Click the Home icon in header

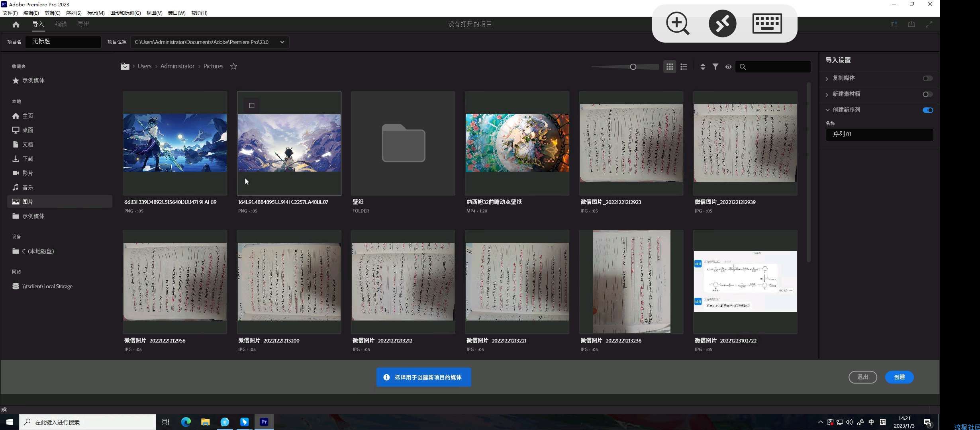point(16,24)
